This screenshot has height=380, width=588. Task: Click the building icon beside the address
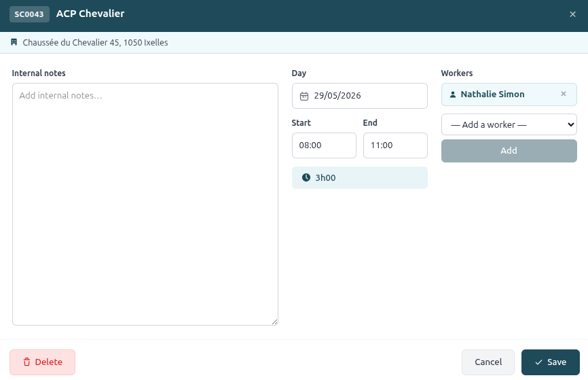click(14, 42)
